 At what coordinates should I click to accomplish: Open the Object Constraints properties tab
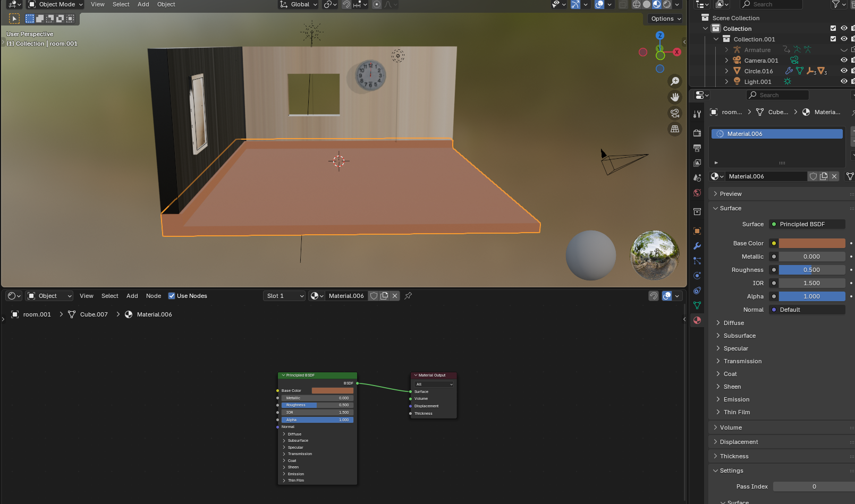(697, 291)
